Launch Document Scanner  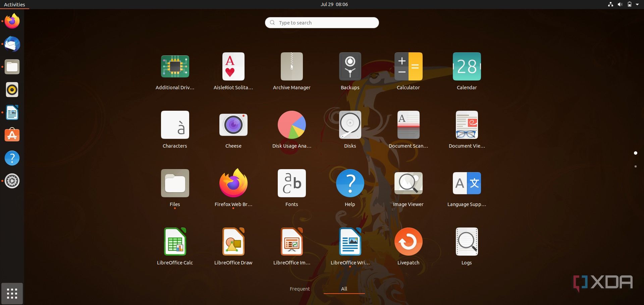point(408,125)
